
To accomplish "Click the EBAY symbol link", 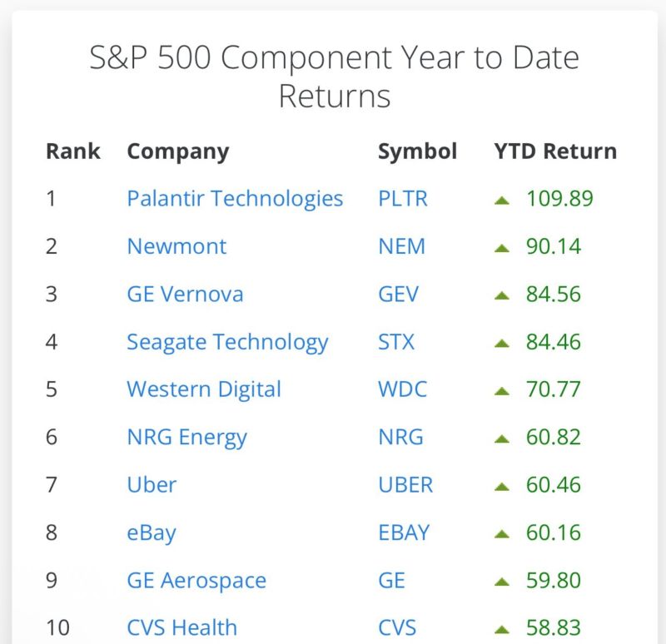I will tap(404, 532).
